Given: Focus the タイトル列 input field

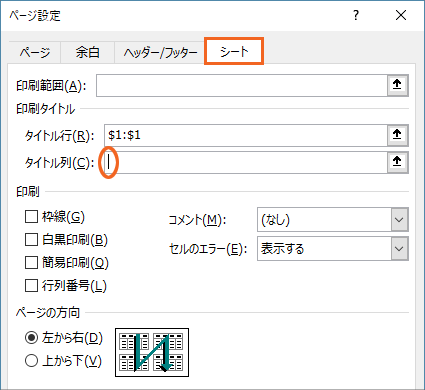Looking at the screenshot, I should (246, 162).
